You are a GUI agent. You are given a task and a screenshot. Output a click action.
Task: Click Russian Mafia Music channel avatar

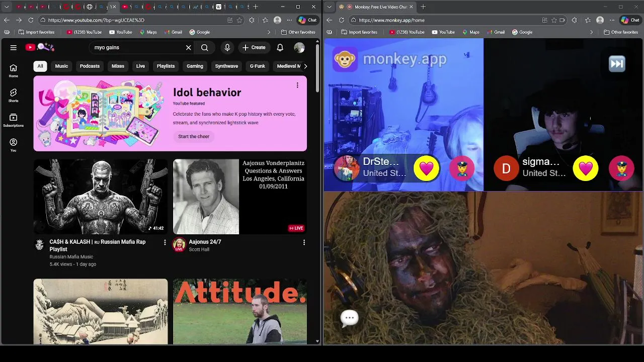pos(40,244)
